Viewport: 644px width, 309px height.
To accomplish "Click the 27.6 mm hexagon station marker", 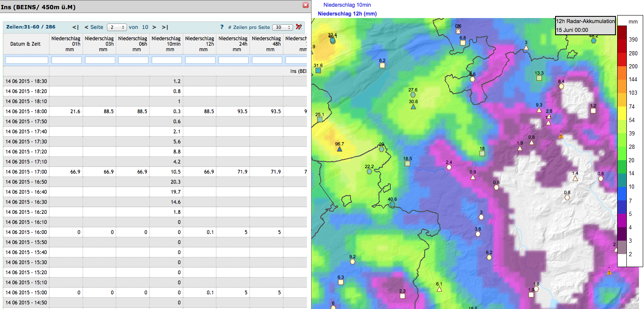I will click(413, 95).
